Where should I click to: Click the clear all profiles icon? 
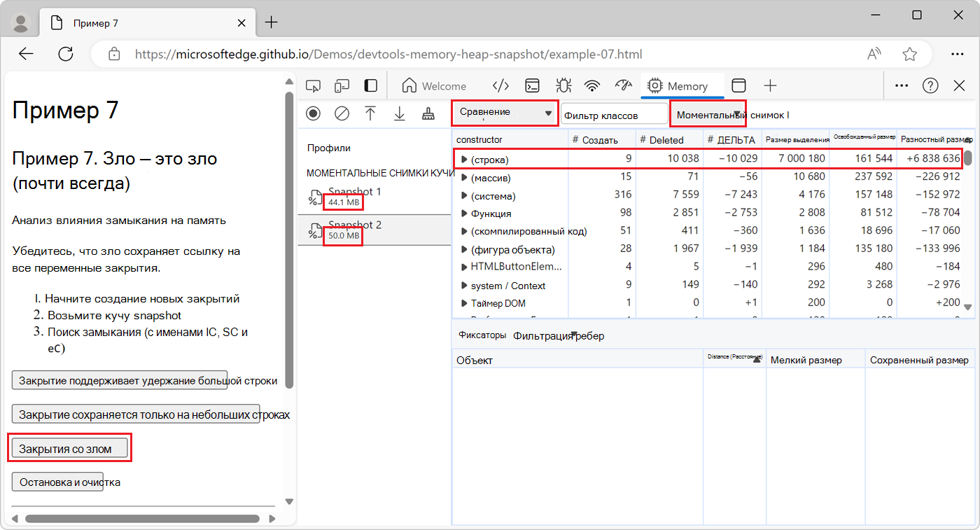342,113
